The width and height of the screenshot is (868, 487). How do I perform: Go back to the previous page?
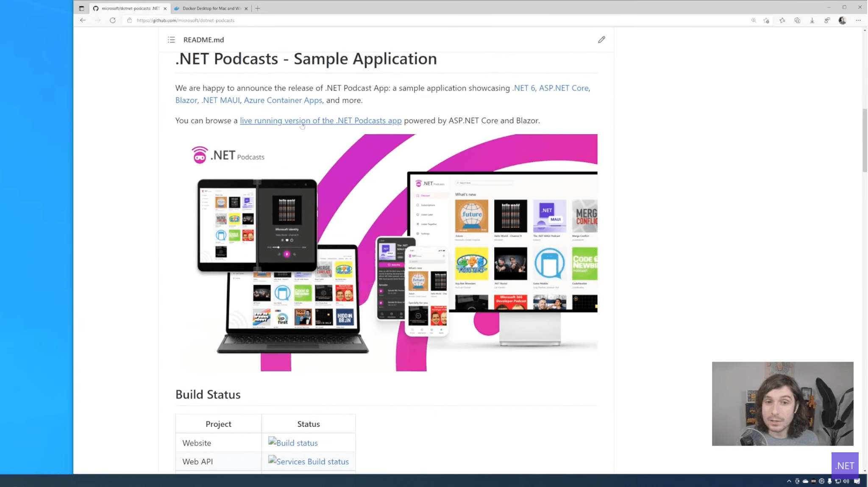pyautogui.click(x=83, y=20)
